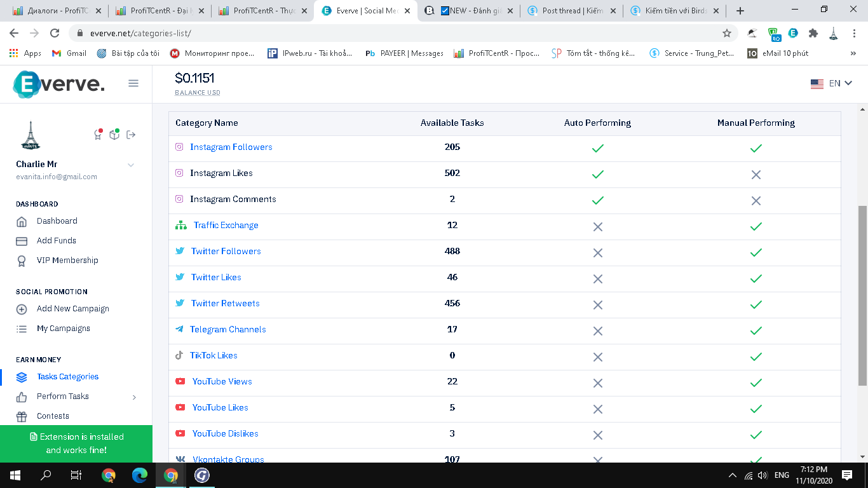Open the YouTube Likes category link

coord(220,407)
